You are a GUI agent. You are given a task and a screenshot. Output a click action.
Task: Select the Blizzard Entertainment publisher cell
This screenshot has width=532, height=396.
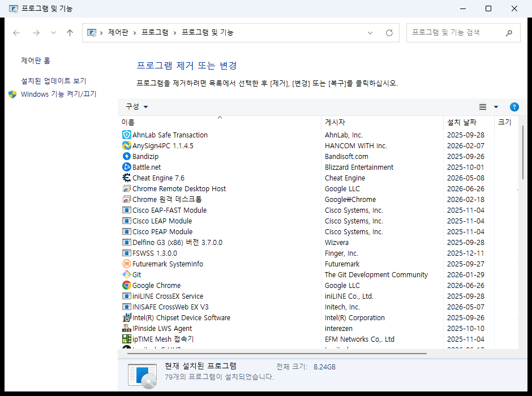coord(359,167)
